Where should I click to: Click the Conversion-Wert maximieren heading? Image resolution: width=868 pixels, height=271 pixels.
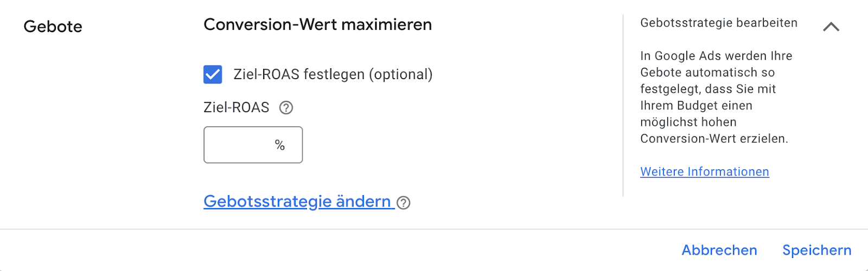[318, 24]
